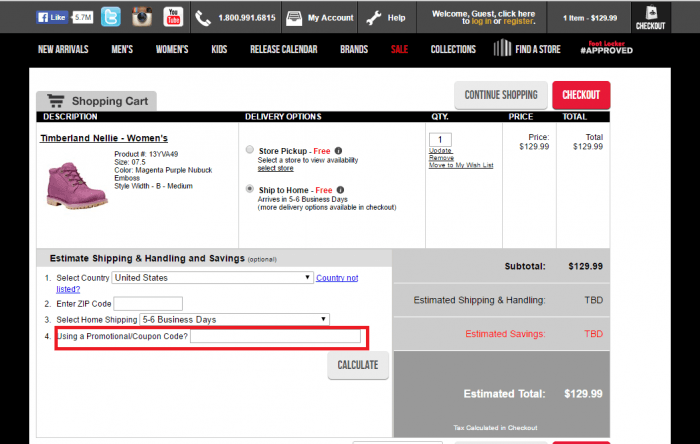
Task: Select Ship to Home radio option
Action: click(250, 189)
